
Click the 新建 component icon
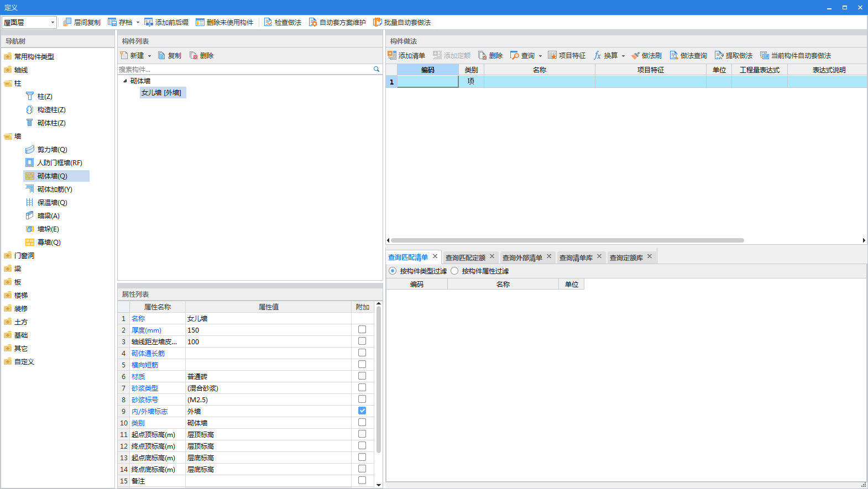pos(124,55)
